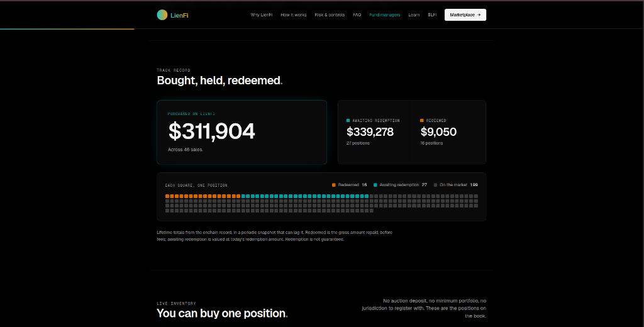Click the 'No auction deposit, no minimum portfolio' paragraph
644x327 pixels.
point(424,309)
